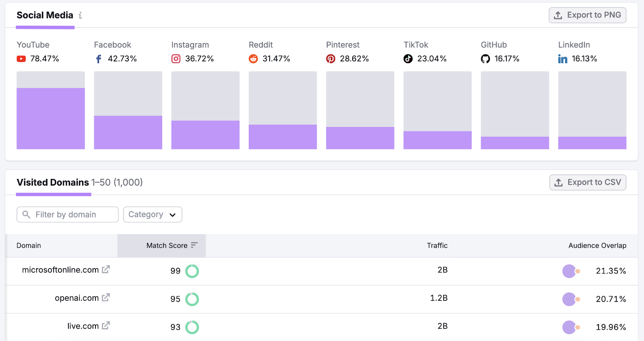Click the Reddit logo icon
The height and width of the screenshot is (341, 644).
[x=253, y=59]
